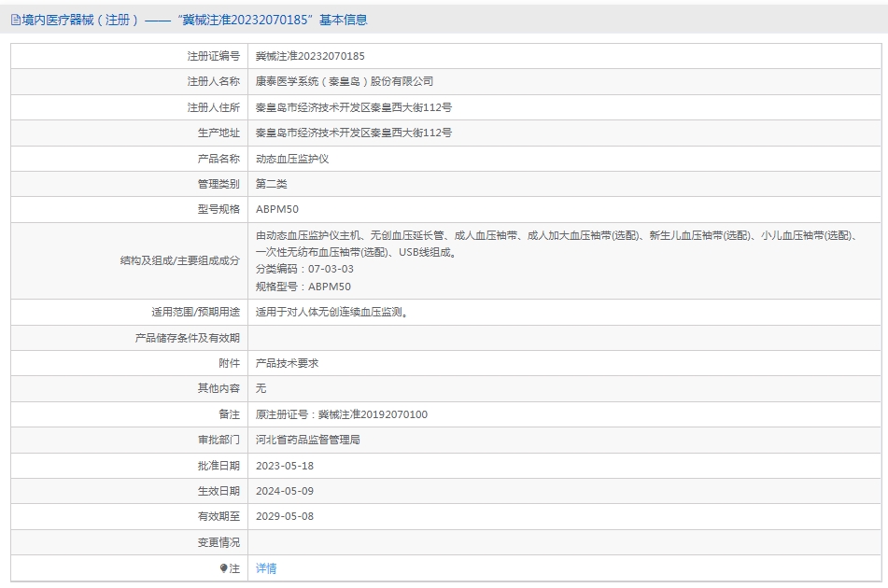
Task: Click the 适用范围/预期用途 label
Action: (195, 312)
